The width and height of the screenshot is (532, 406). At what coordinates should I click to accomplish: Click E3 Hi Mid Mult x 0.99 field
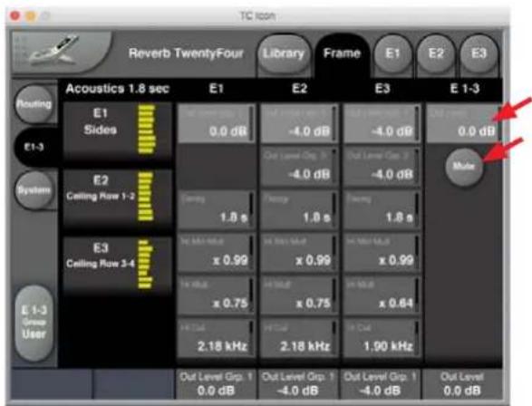point(382,252)
